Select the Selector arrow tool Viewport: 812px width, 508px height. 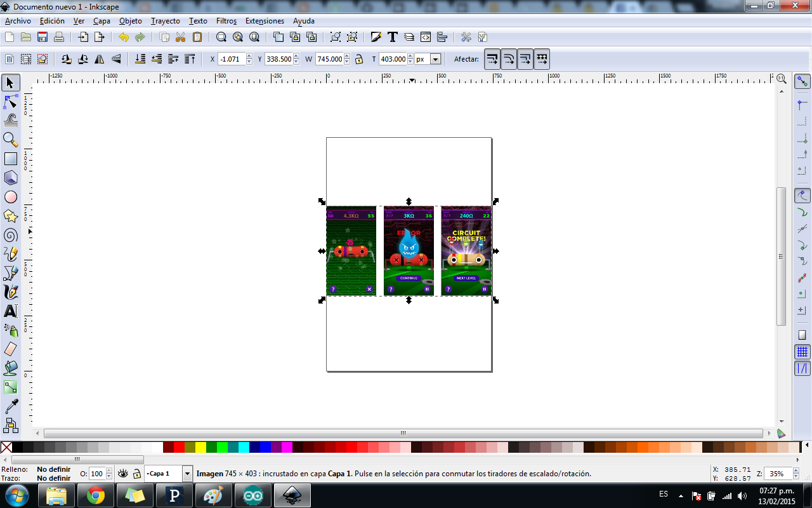pos(11,83)
